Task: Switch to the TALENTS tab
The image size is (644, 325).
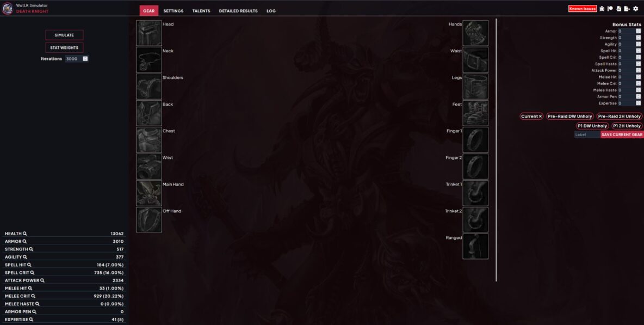Action: pyautogui.click(x=201, y=10)
